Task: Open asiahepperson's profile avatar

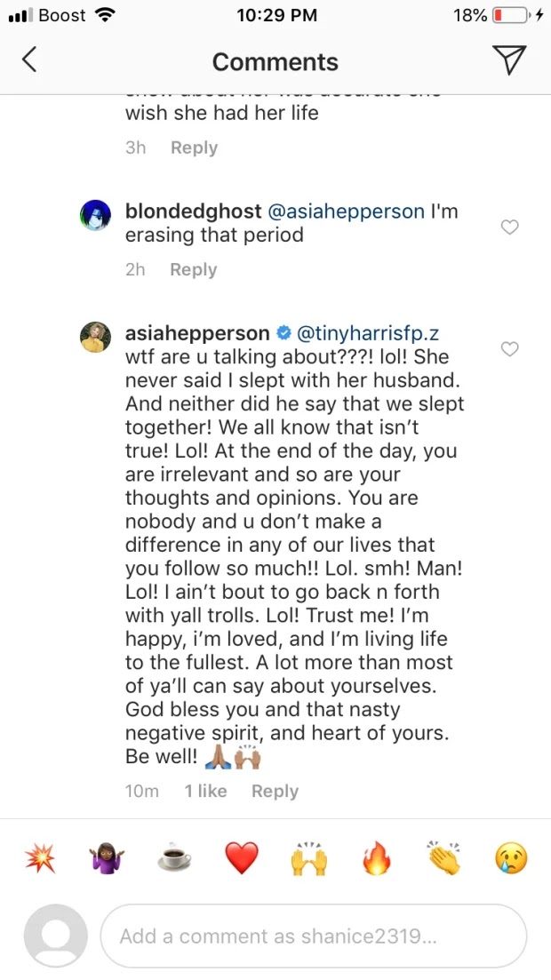Action: [95, 337]
